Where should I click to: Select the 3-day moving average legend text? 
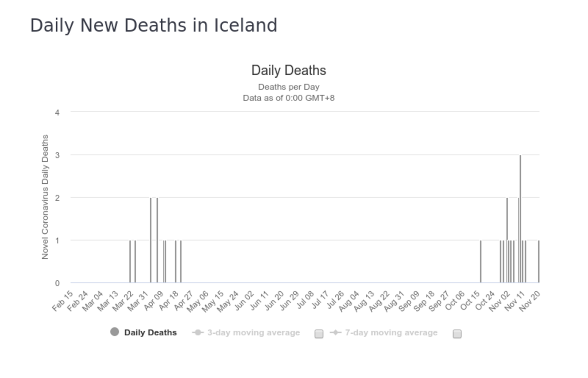pyautogui.click(x=254, y=333)
